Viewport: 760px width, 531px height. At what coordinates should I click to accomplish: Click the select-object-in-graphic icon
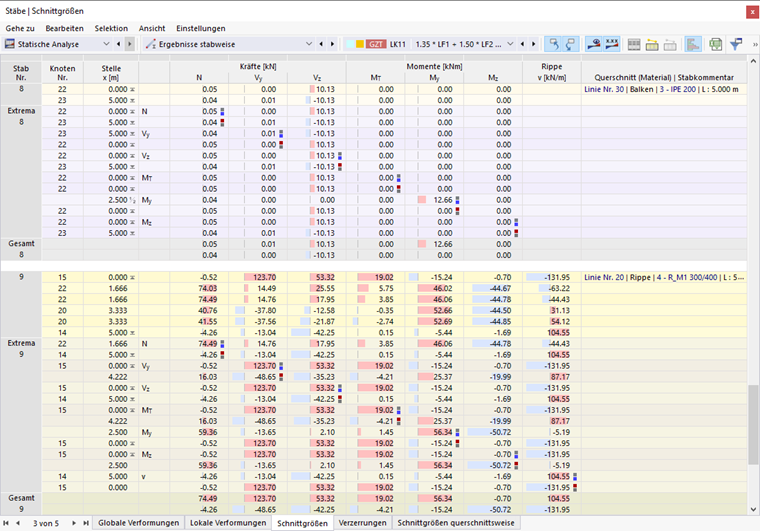coord(553,44)
